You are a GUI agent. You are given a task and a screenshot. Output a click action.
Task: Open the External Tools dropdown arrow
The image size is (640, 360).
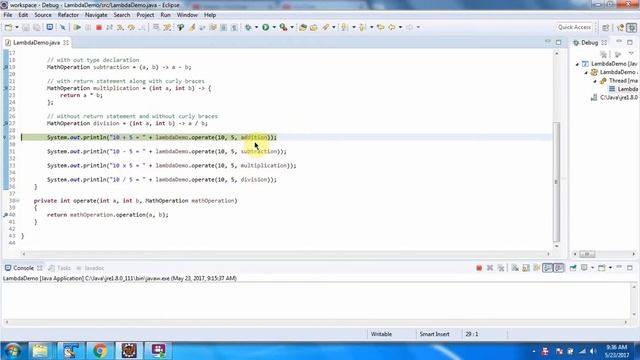click(292, 27)
